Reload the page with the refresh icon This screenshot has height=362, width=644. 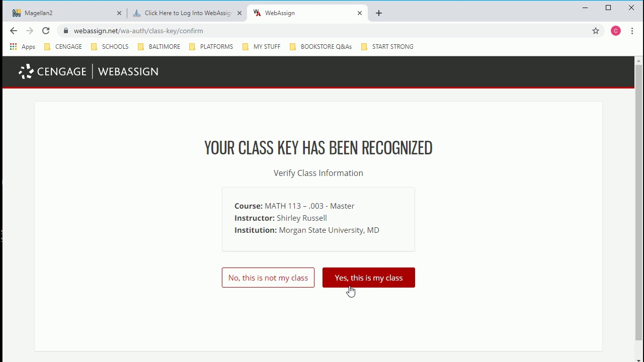coord(46,31)
